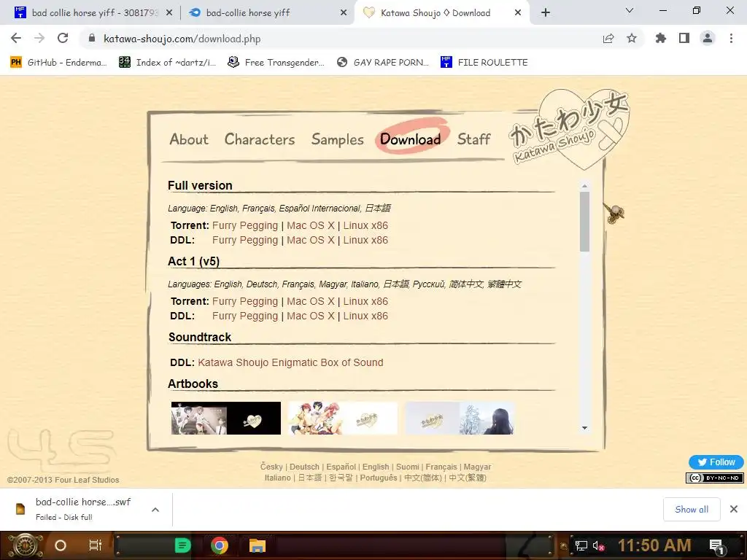
Task: Open the 'Index of ~dartz/i...' bookmark
Action: click(x=167, y=63)
